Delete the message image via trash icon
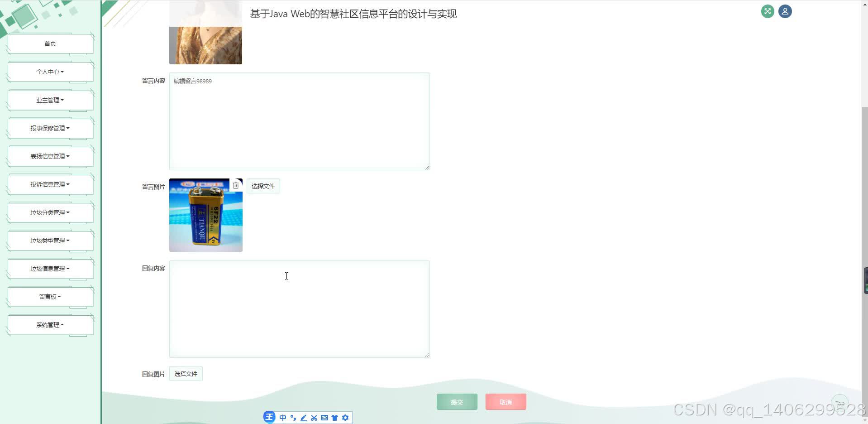 coord(236,185)
